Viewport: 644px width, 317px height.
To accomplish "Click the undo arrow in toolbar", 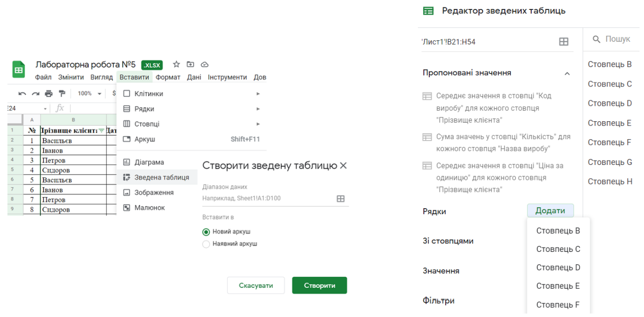I will (22, 93).
